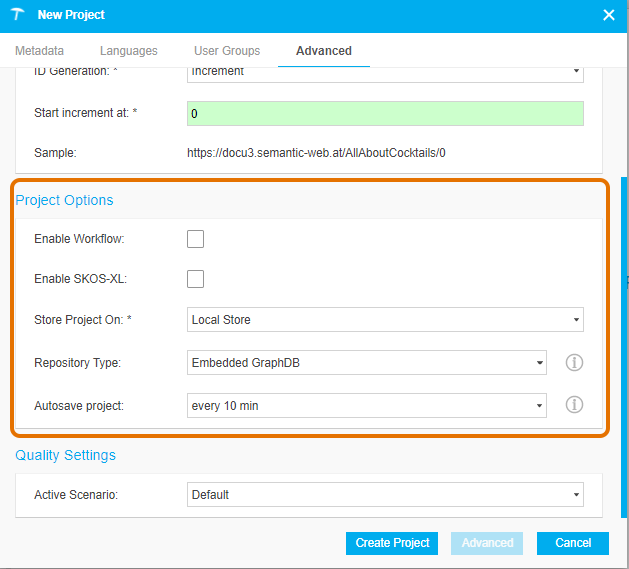The height and width of the screenshot is (569, 629).
Task: Go to the User Groups tab
Action: pyautogui.click(x=227, y=51)
